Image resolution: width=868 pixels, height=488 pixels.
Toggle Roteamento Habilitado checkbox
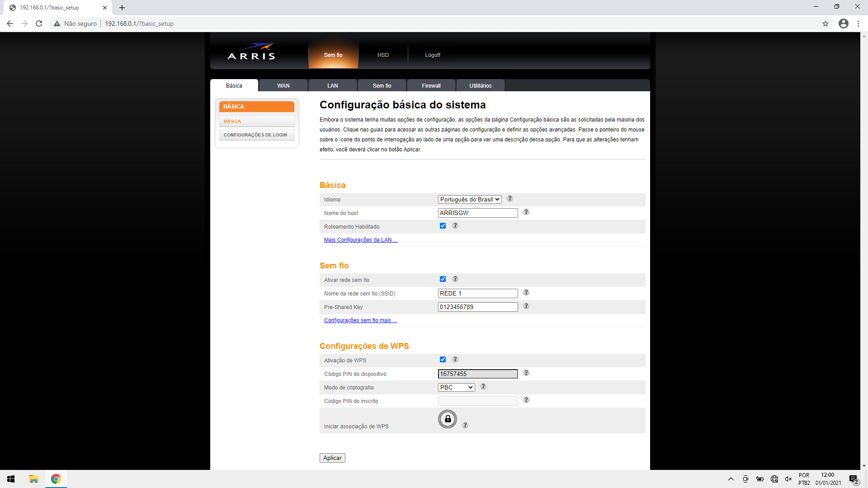point(443,226)
